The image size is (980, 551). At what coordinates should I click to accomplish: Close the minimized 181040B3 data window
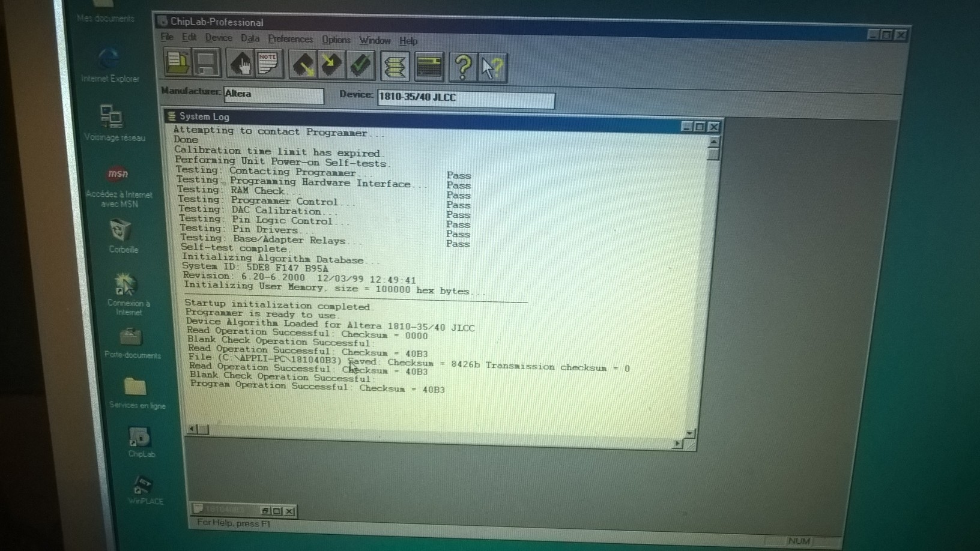click(x=290, y=511)
